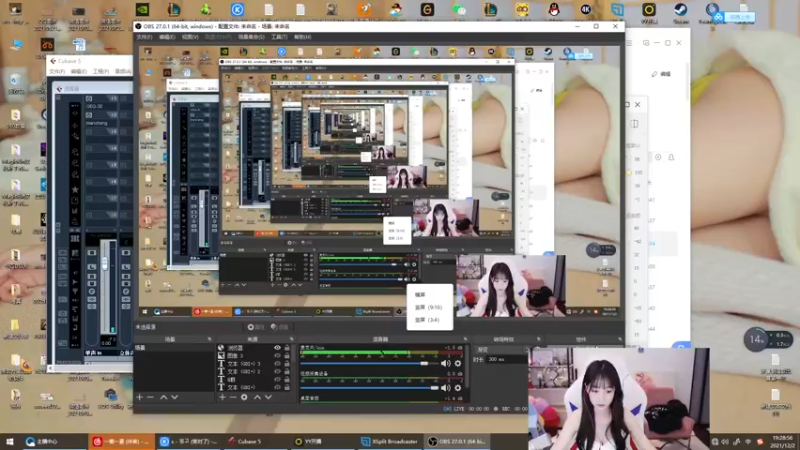Viewport: 800px width, 450px height.
Task: Move the scene up with the up arrow
Action: [164, 397]
